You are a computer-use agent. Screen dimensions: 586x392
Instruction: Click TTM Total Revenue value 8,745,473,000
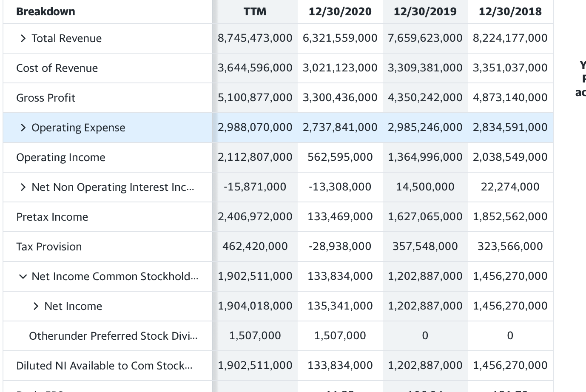coord(255,38)
